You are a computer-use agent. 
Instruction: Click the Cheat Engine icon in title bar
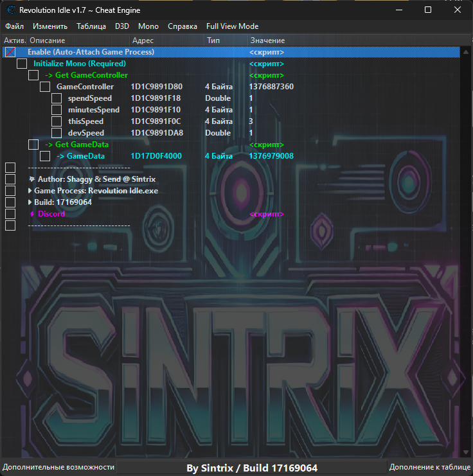[x=11, y=10]
